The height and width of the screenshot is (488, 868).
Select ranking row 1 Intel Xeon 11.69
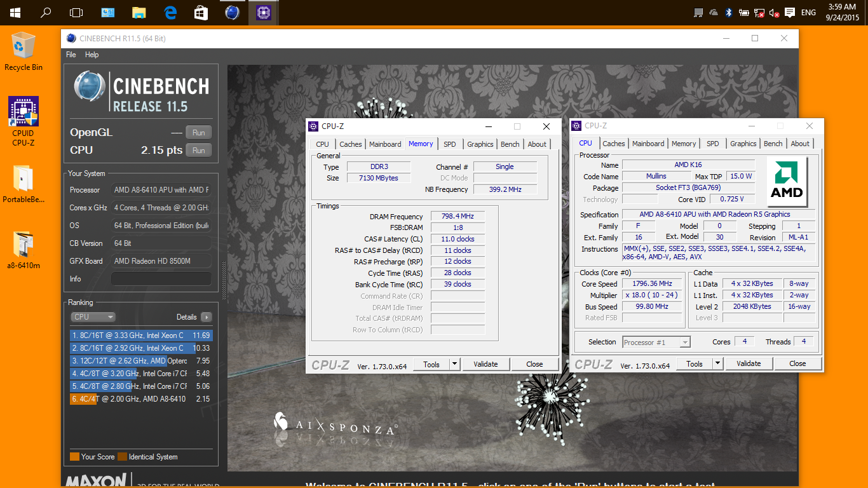click(x=140, y=335)
